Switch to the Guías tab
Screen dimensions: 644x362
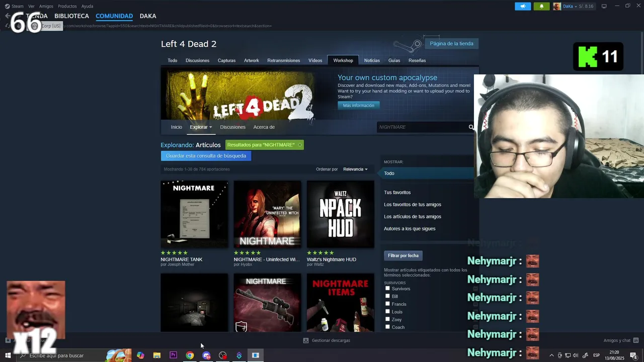(x=394, y=60)
